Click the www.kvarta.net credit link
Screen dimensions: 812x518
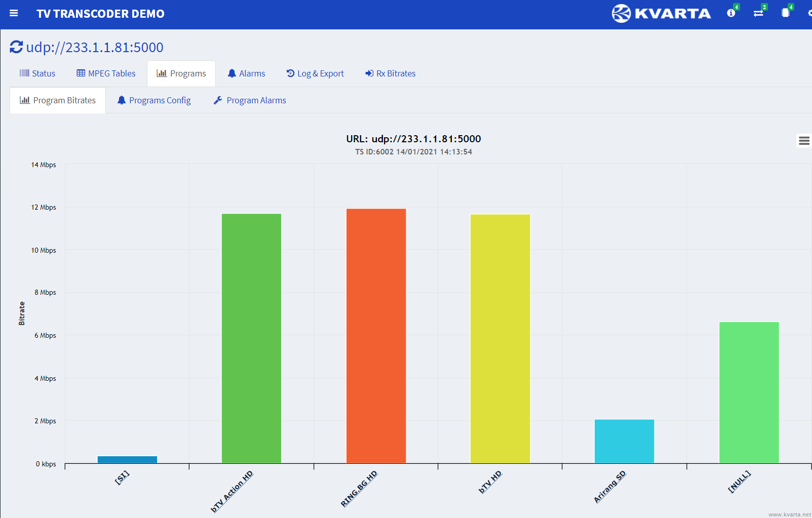(789, 514)
